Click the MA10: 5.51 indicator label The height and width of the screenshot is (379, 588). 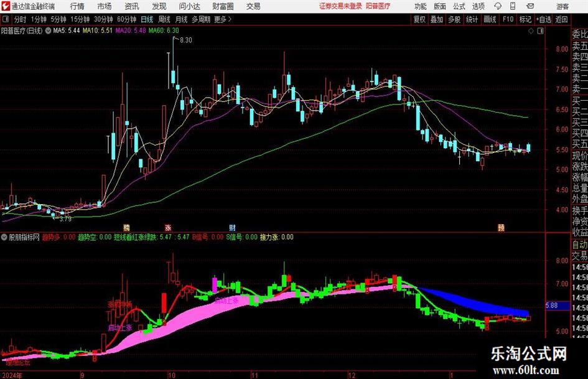tap(97, 30)
